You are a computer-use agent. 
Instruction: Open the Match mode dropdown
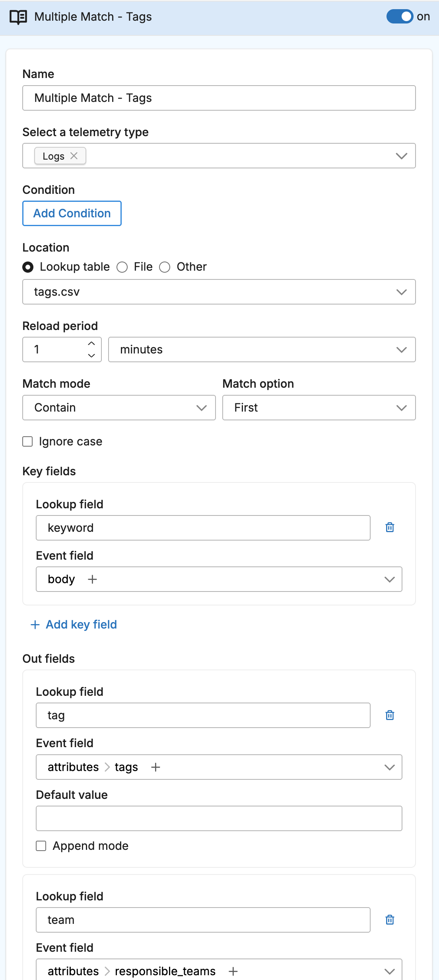[119, 408]
